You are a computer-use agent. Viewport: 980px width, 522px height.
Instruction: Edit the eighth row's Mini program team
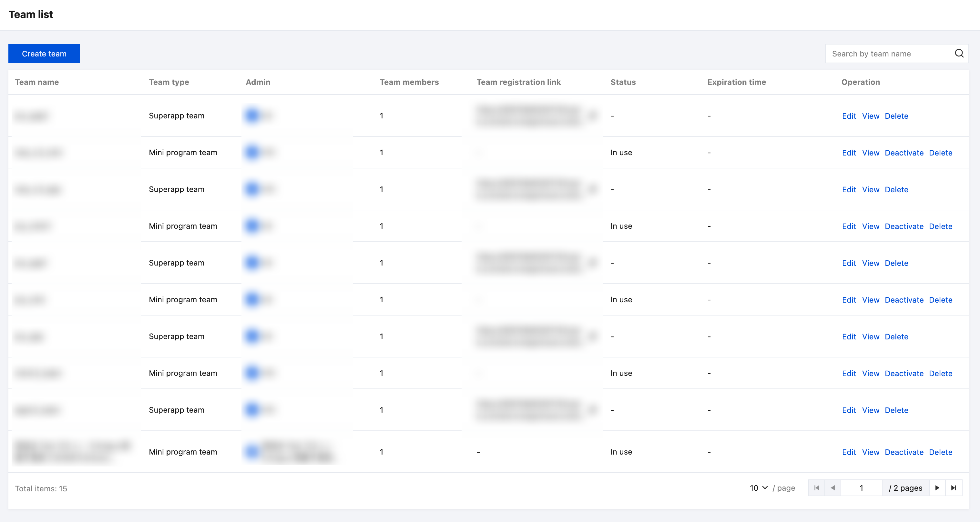click(849, 373)
